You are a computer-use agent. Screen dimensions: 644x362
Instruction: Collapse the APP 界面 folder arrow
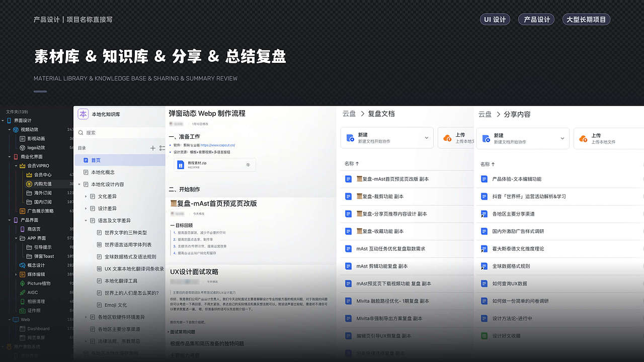pyautogui.click(x=16, y=238)
